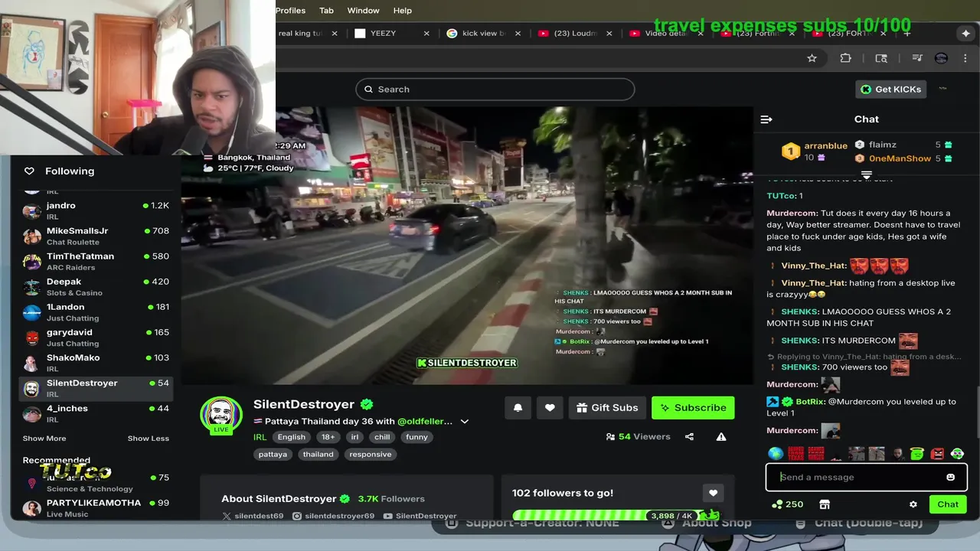Close the YEEZY tab
The image size is (980, 551).
click(x=426, y=34)
